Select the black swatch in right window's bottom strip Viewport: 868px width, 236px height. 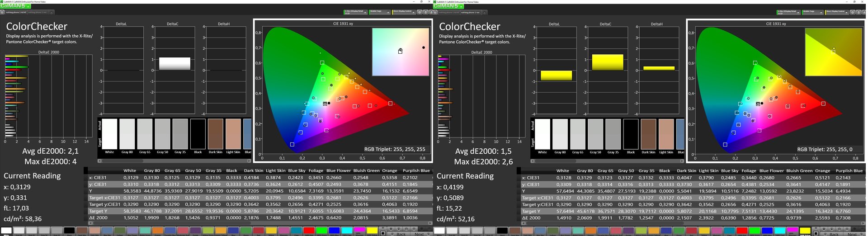502,231
